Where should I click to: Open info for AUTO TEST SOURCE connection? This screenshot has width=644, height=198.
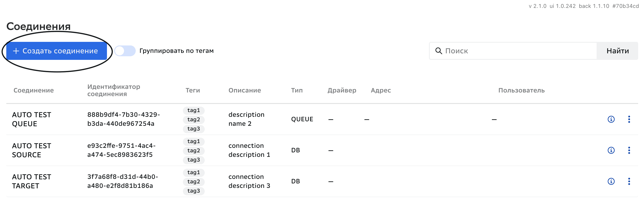click(611, 150)
